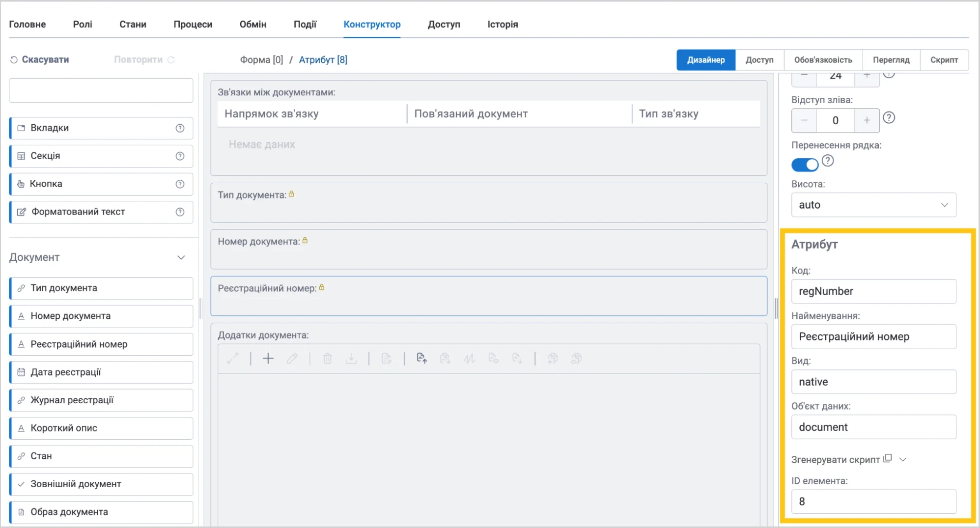
Task: Click lock icon beside Номер документа label
Action: click(x=305, y=241)
